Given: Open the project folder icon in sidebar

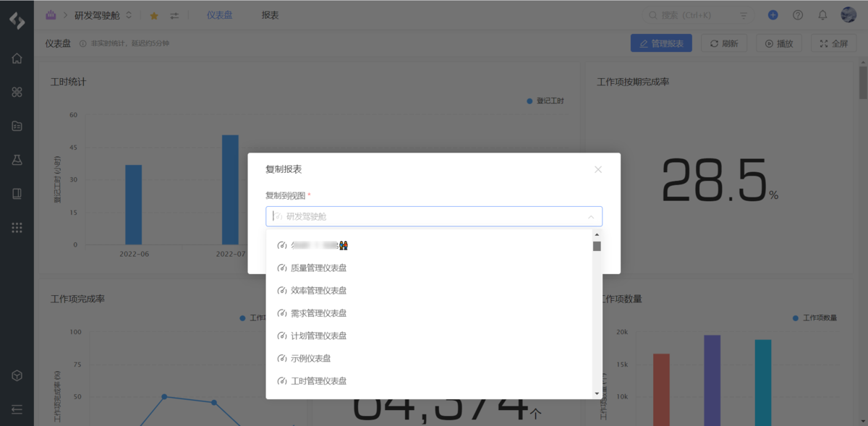Looking at the screenshot, I should pyautogui.click(x=17, y=126).
